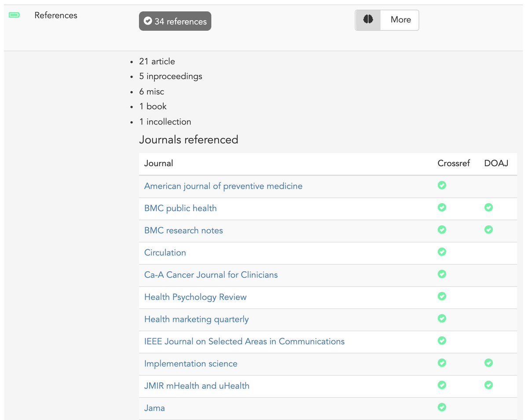The image size is (528, 420).
Task: Click DOAJ checkmark for BMC public health
Action: point(488,208)
